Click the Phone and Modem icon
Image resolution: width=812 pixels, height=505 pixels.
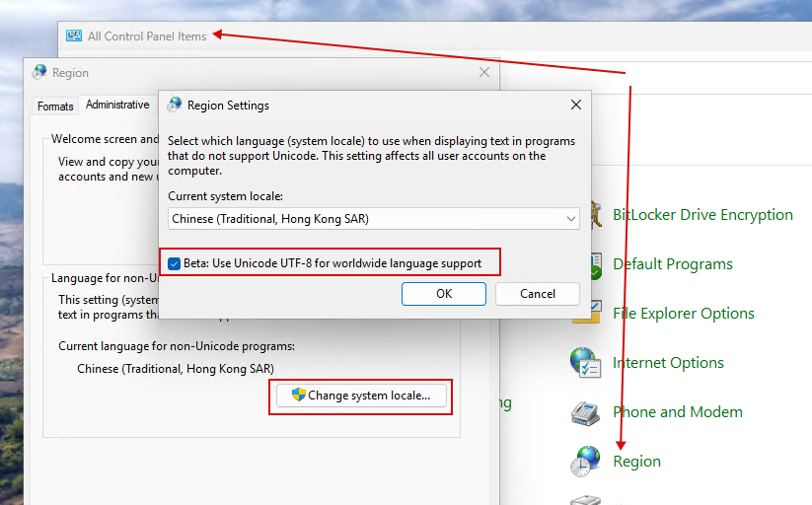point(586,412)
